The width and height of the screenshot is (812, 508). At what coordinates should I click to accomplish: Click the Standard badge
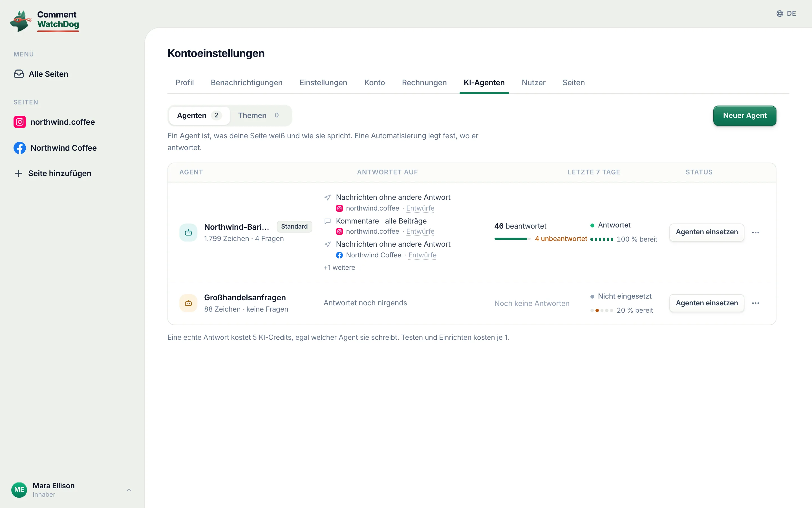294,226
